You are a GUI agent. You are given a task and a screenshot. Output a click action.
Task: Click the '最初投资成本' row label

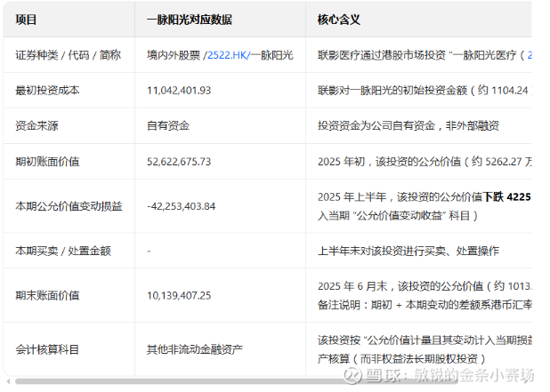(47, 91)
